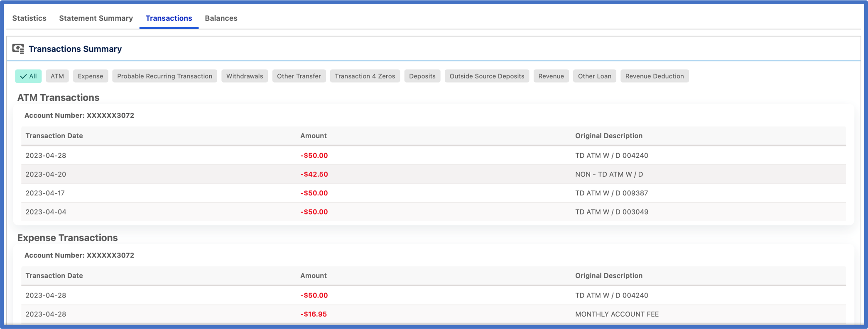Screen dimensions: 868x329
Task: Click the MONTHLY ACCOUNT FEE description
Action: (x=617, y=314)
